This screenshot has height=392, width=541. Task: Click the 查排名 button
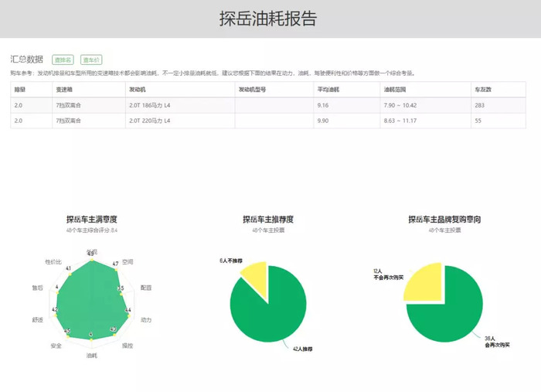(63, 60)
